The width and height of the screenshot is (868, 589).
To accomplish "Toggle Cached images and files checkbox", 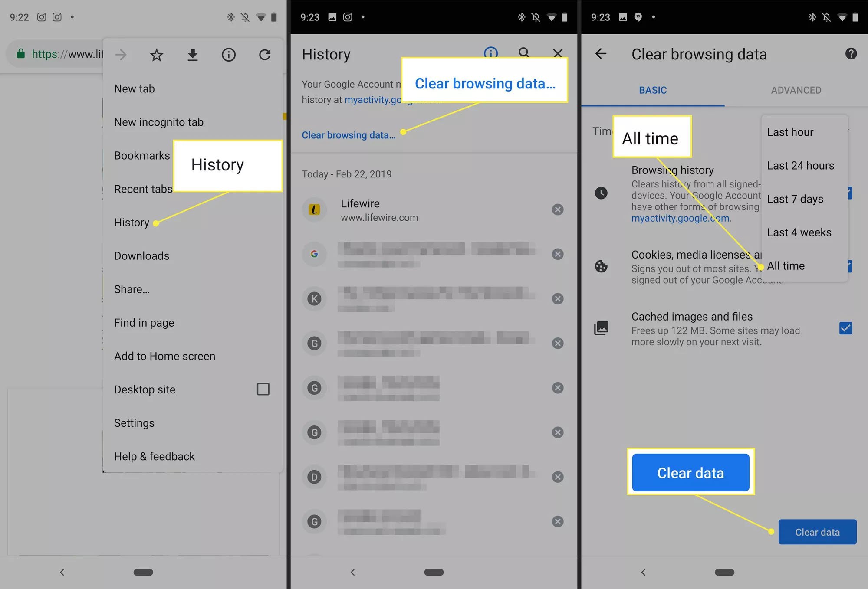I will pyautogui.click(x=845, y=328).
